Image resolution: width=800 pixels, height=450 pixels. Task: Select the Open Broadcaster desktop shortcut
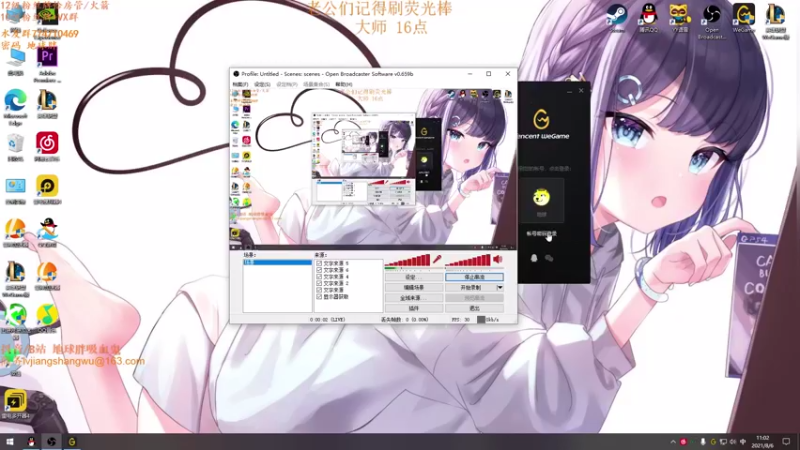coord(711,21)
